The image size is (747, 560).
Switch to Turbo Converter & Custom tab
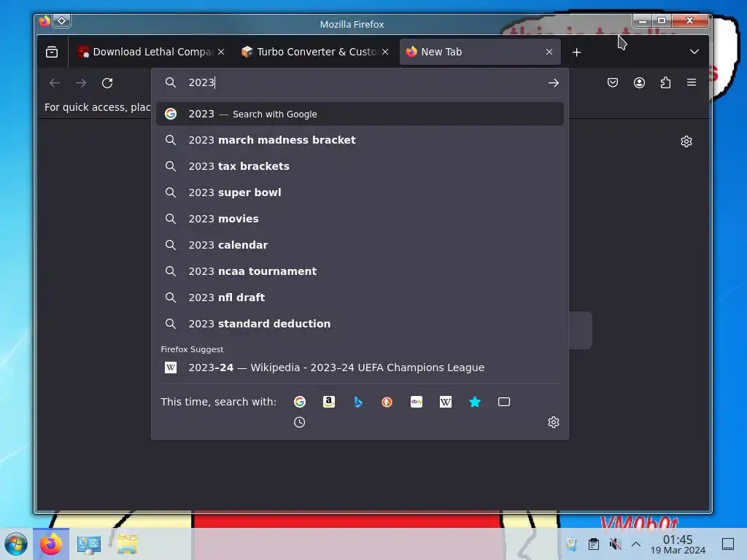pos(315,52)
